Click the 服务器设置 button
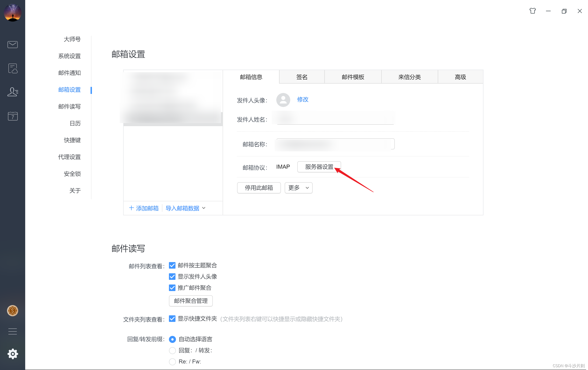This screenshot has height=370, width=588. (x=319, y=166)
